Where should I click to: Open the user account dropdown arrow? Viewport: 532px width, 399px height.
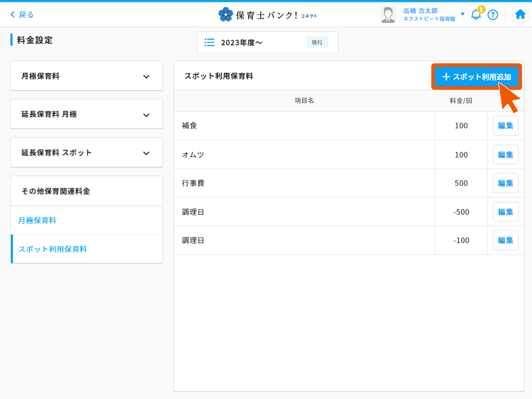click(463, 14)
